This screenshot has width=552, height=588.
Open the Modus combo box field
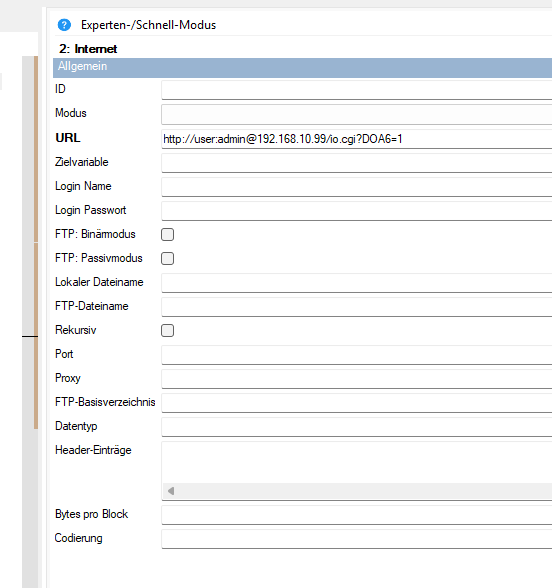point(357,114)
